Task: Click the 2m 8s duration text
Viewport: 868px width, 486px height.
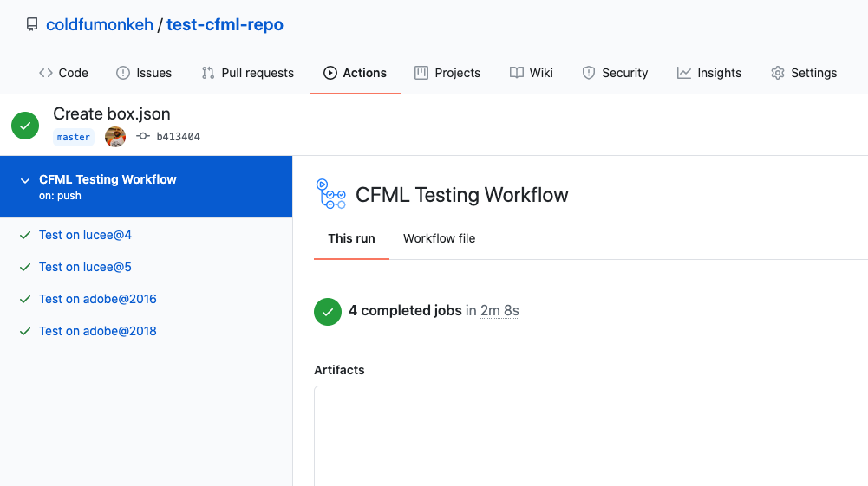Action: pos(499,311)
